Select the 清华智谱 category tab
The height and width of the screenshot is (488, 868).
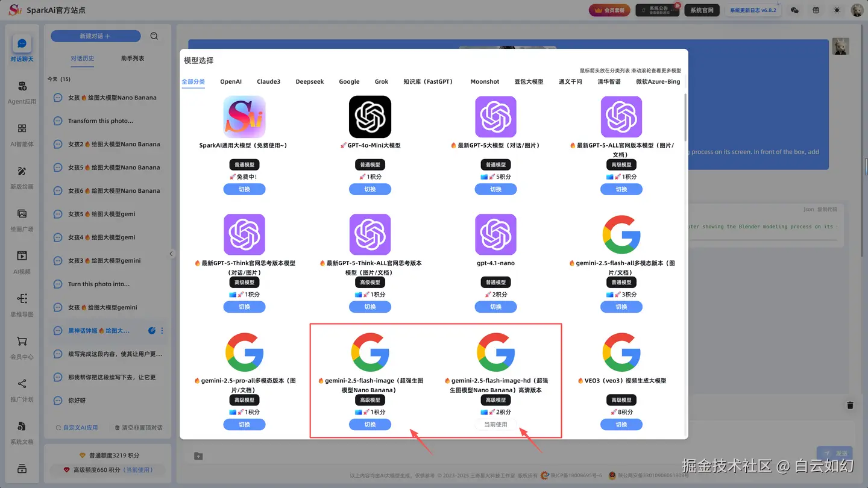tap(609, 82)
